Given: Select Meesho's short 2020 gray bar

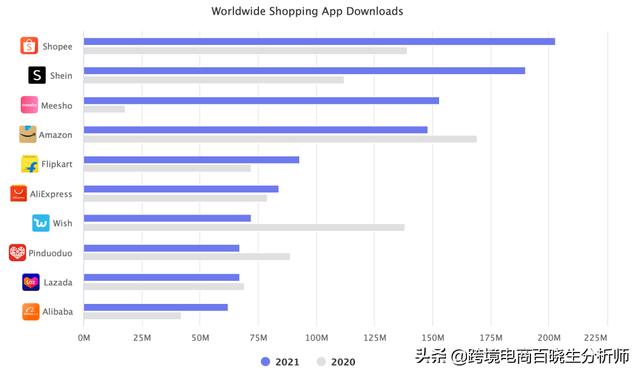Looking at the screenshot, I should tap(104, 109).
